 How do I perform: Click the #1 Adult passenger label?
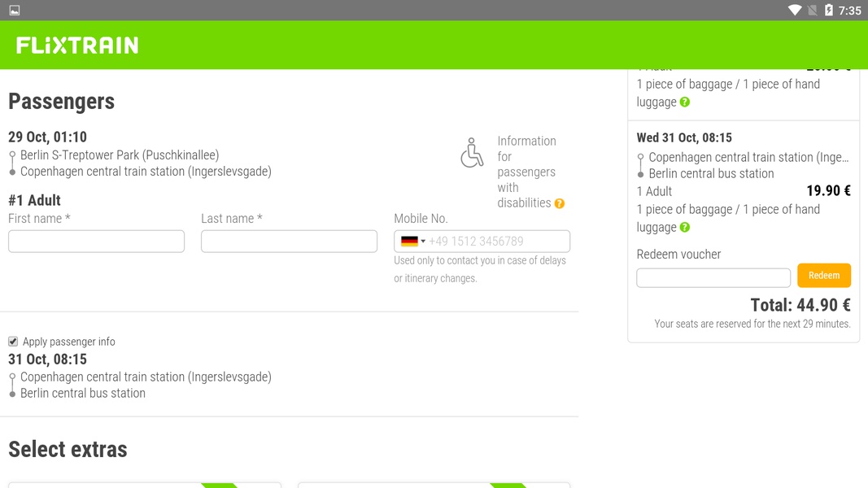click(x=34, y=200)
